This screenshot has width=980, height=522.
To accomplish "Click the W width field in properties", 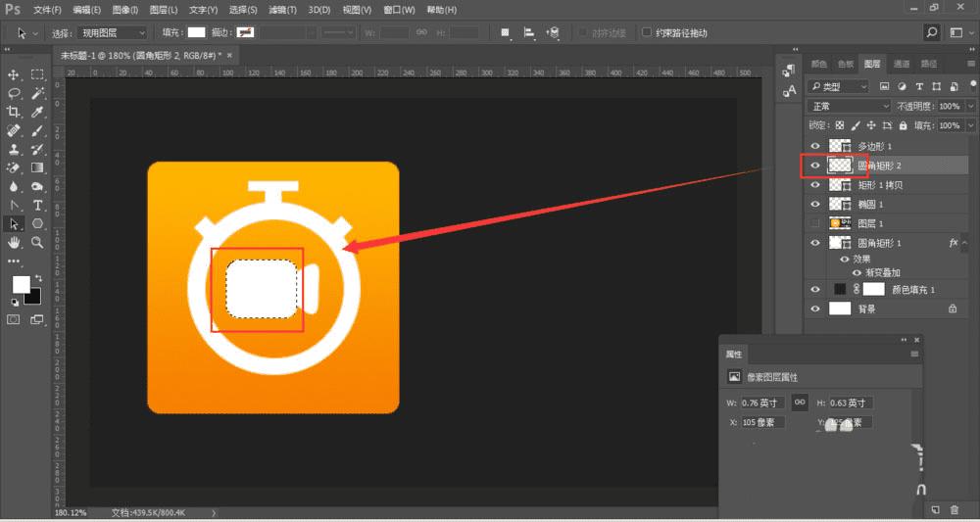I will [x=764, y=403].
